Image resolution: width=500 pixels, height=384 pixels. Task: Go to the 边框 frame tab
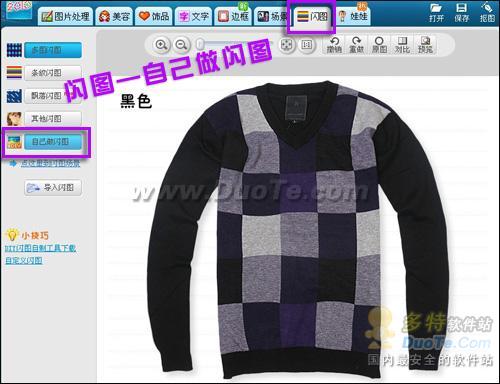pos(233,17)
